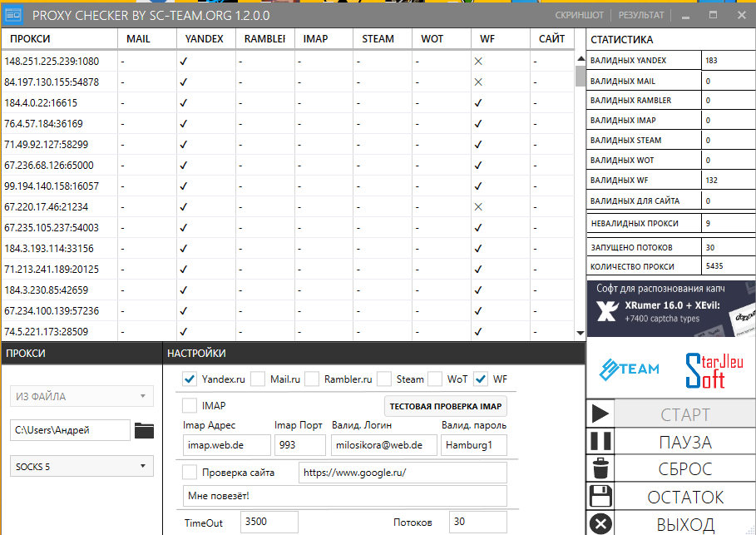
Task: Click the Yandex check mark for 184.3.193.114:33156
Action: coord(183,249)
